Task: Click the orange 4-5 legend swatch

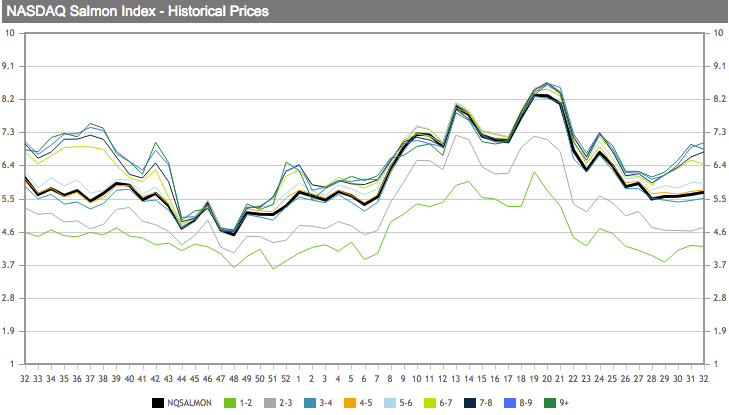Action: coord(350,403)
